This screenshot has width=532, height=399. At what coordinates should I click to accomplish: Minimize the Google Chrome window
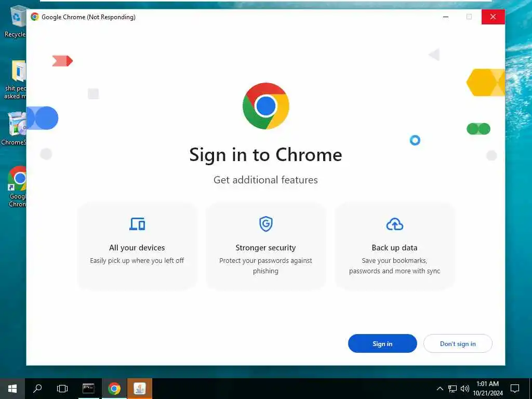click(446, 17)
